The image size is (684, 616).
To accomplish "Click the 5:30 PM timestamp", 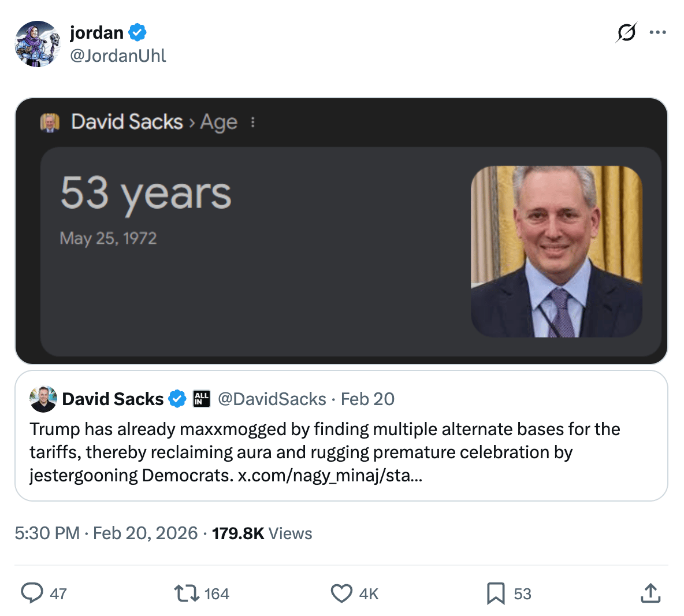I will [x=47, y=533].
